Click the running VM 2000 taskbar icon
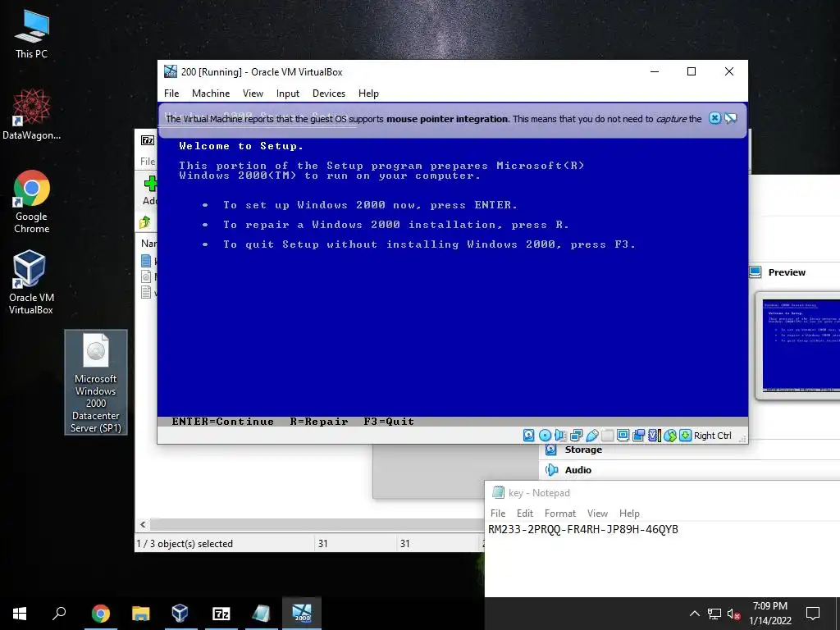 coord(302,614)
